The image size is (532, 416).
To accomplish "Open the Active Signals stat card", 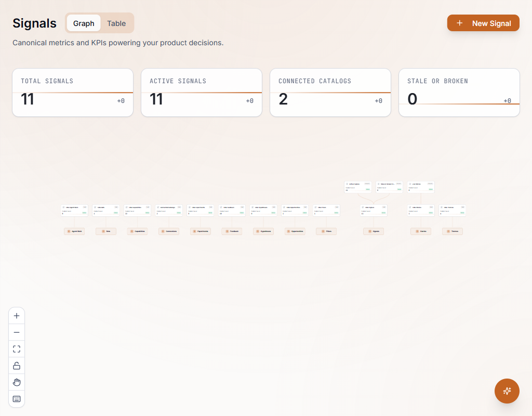I will pyautogui.click(x=202, y=93).
